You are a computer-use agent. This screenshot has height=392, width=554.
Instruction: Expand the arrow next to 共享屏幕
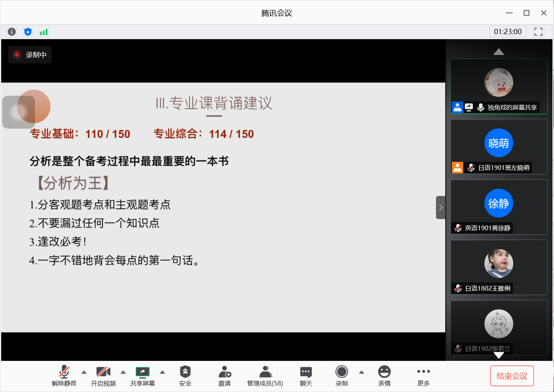coord(162,372)
